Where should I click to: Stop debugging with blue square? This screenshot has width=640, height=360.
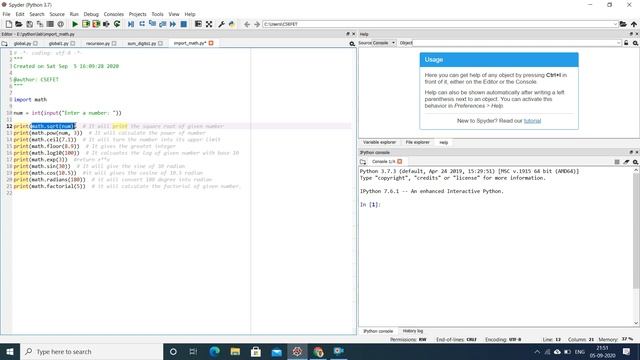[x=184, y=24]
